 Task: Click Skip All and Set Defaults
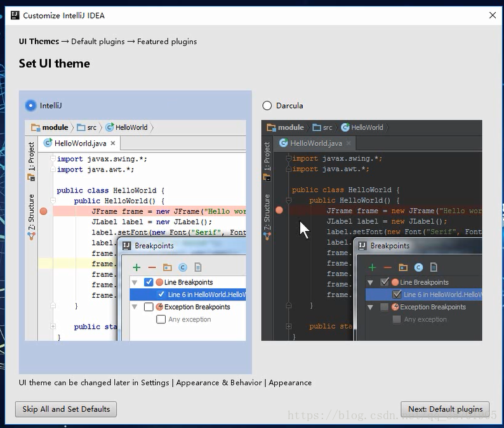[x=66, y=409]
